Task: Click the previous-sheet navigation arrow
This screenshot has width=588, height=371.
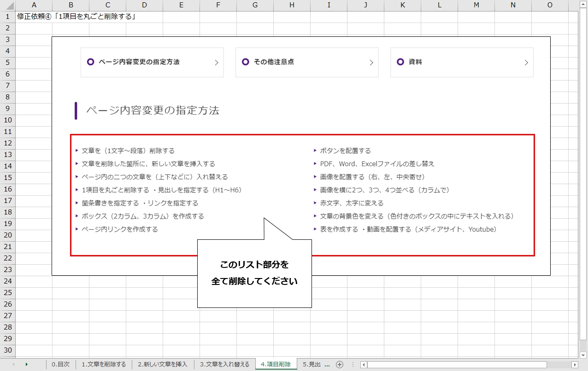Action: [x=13, y=365]
